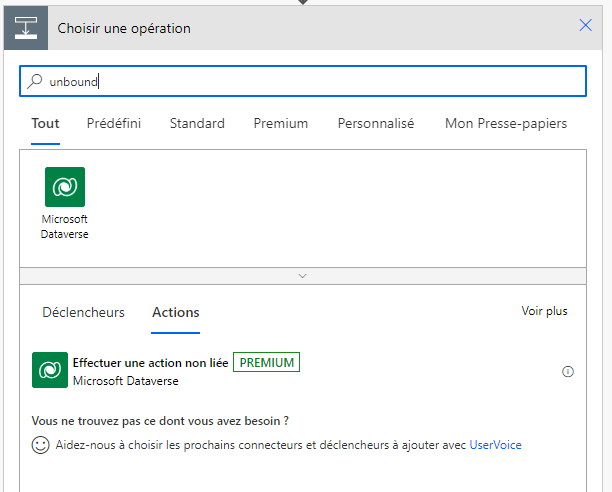Click Microsoft Dataverse label under the action name
612x492 pixels.
point(126,381)
